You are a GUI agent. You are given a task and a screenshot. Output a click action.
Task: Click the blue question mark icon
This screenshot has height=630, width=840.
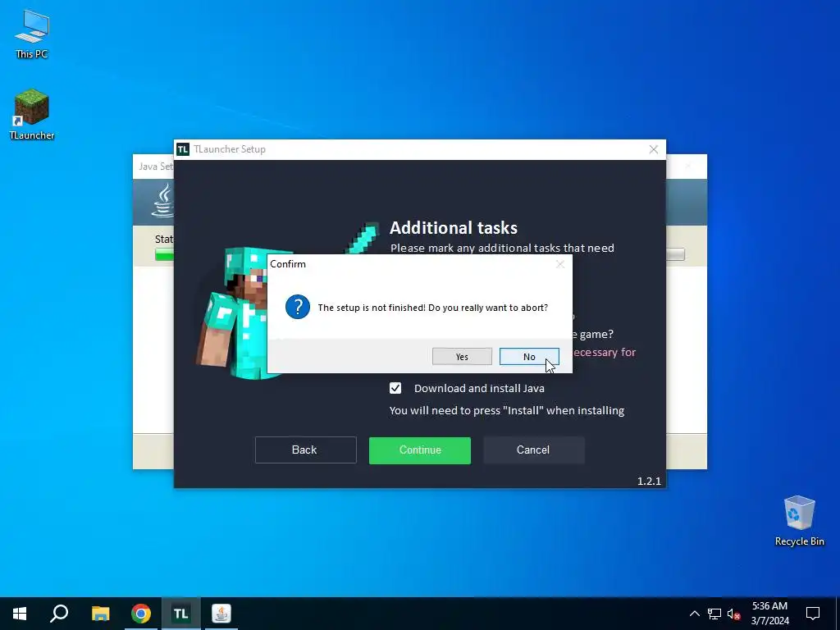(x=297, y=307)
